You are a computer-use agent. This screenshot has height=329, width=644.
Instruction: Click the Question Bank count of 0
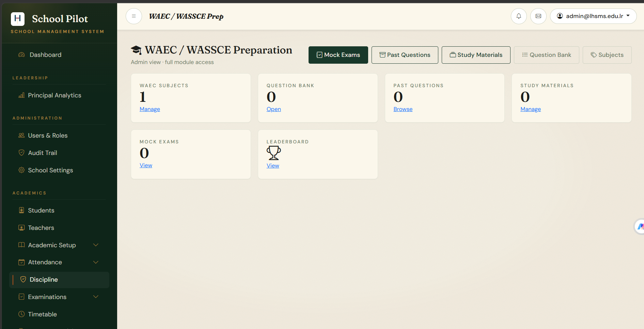(271, 97)
